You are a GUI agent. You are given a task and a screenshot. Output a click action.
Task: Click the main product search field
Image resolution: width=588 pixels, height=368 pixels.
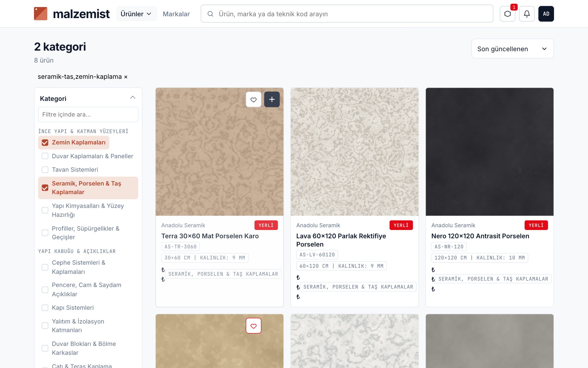(347, 14)
